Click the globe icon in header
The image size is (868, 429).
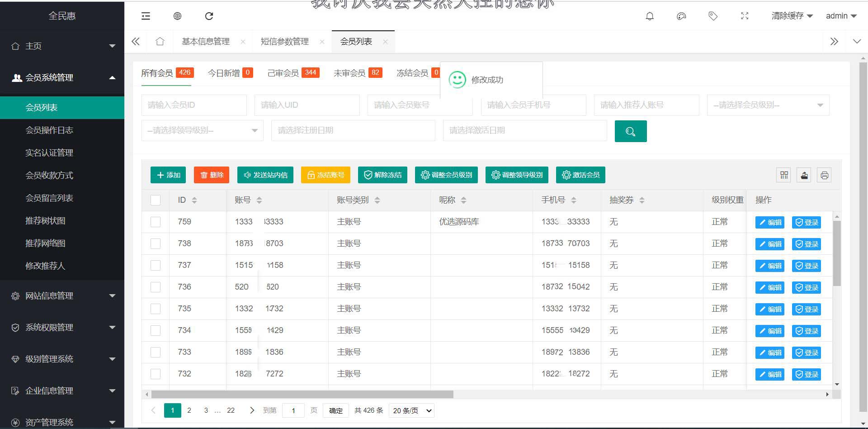[x=177, y=16]
